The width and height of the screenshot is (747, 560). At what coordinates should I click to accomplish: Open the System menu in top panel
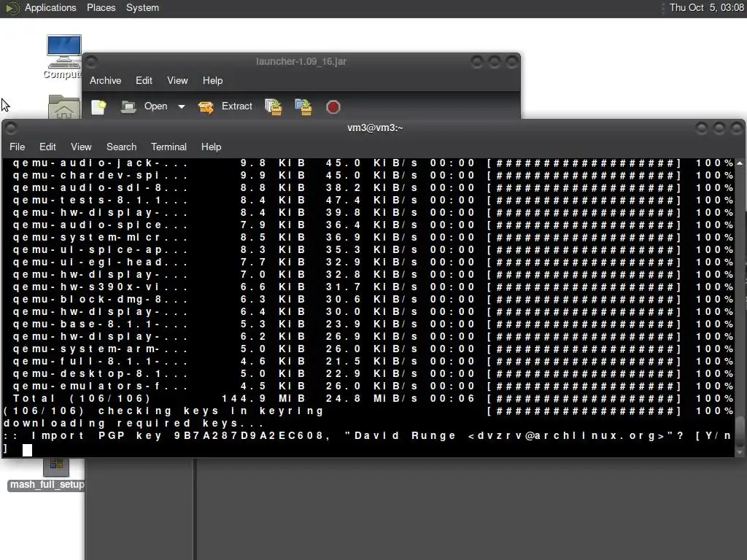pos(142,7)
